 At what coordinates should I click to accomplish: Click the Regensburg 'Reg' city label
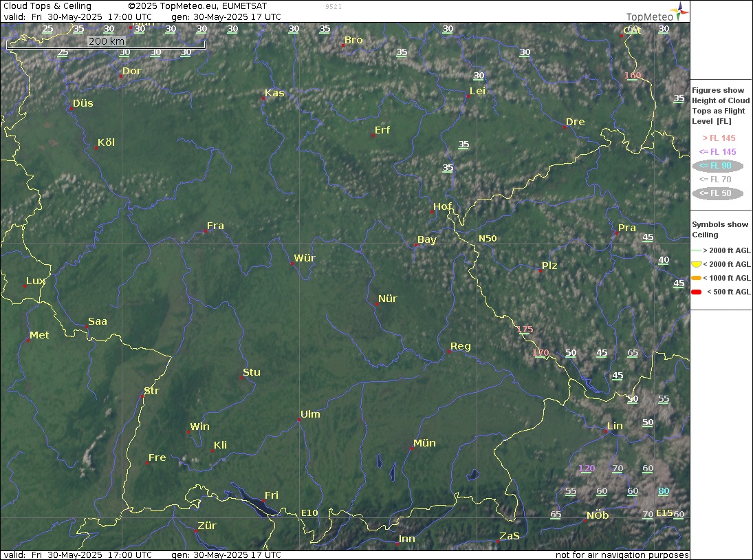tap(461, 346)
